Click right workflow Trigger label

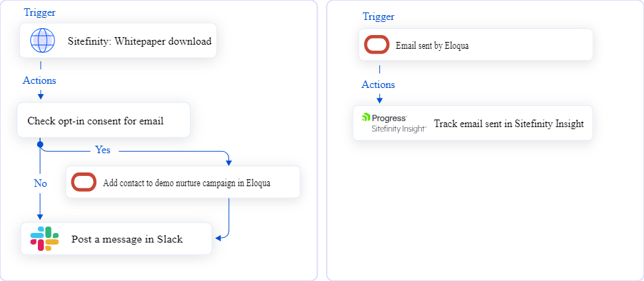point(378,16)
